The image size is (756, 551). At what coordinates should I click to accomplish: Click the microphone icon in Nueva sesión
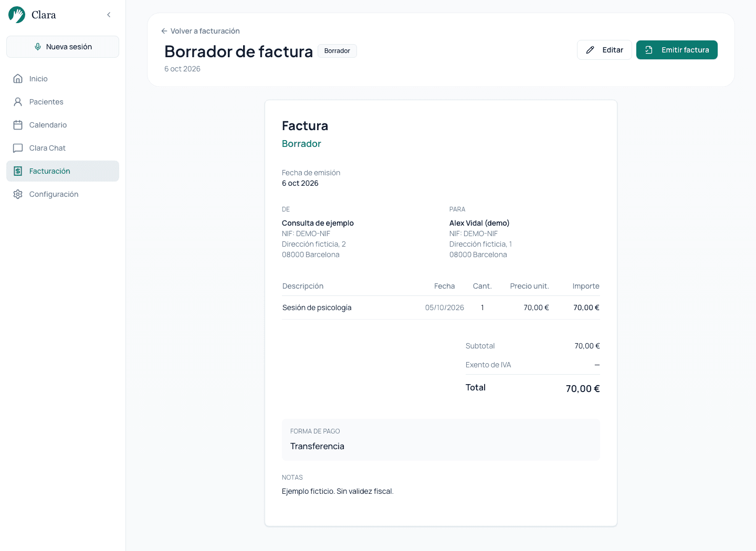tap(38, 47)
